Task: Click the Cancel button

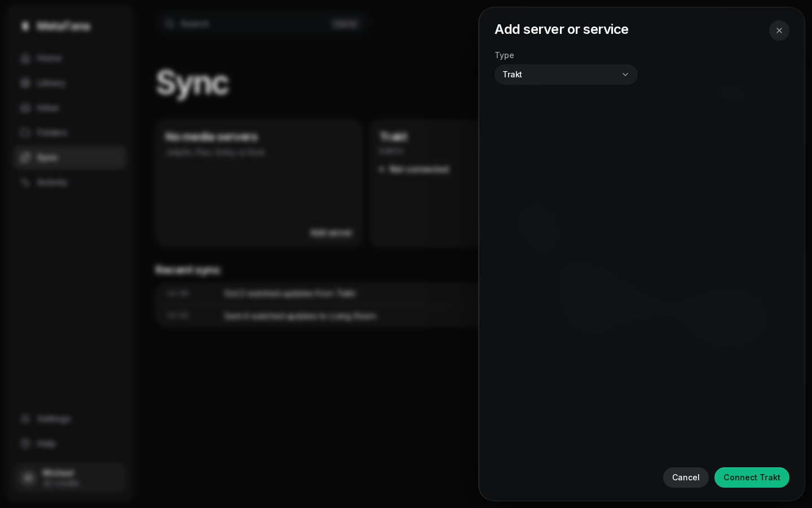Action: pyautogui.click(x=686, y=478)
